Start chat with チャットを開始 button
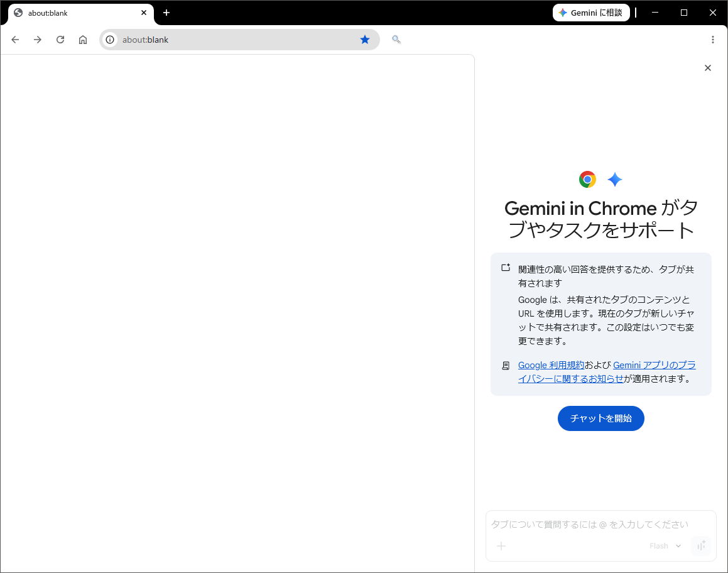 click(600, 418)
